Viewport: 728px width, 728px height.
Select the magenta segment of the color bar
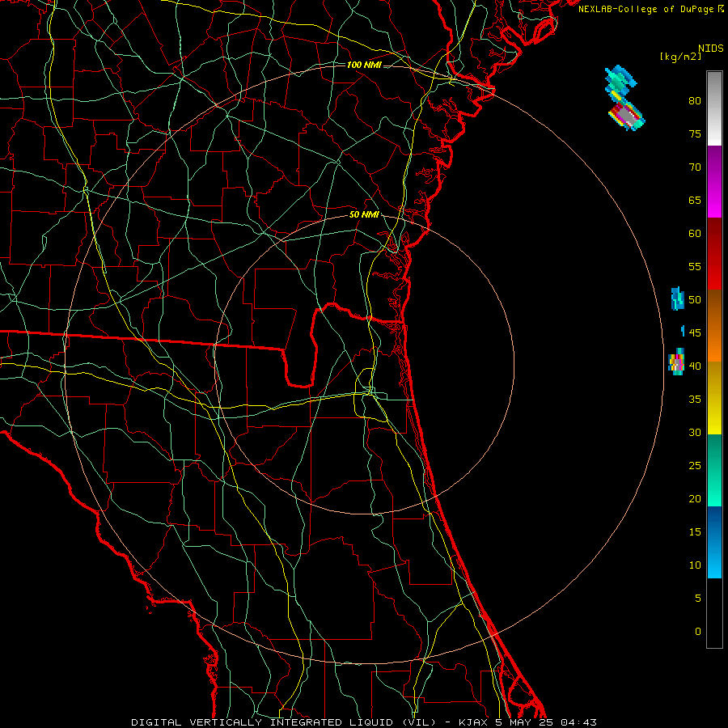tap(714, 182)
